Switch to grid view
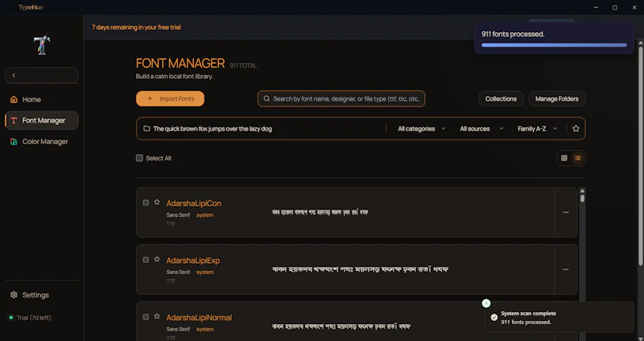644x341 pixels. [x=564, y=158]
